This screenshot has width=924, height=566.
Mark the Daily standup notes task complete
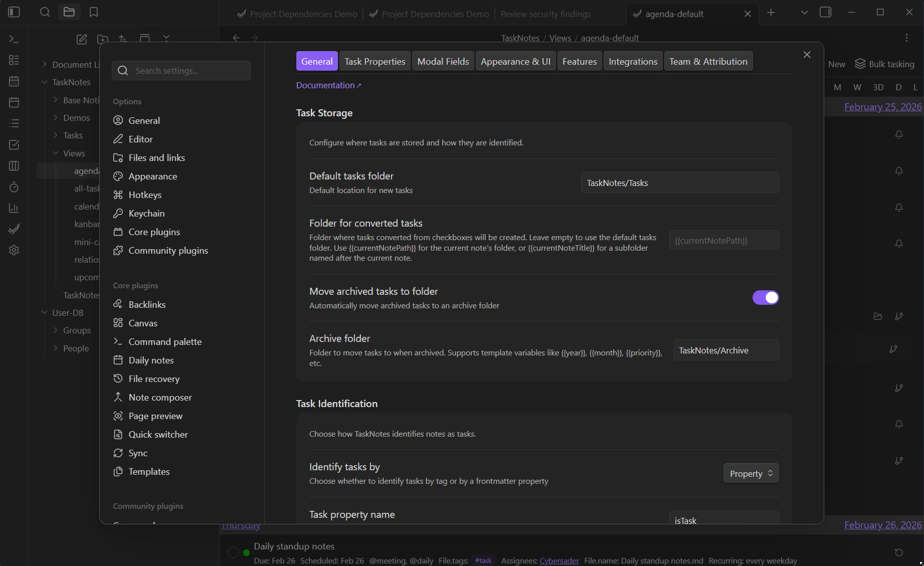click(x=234, y=552)
